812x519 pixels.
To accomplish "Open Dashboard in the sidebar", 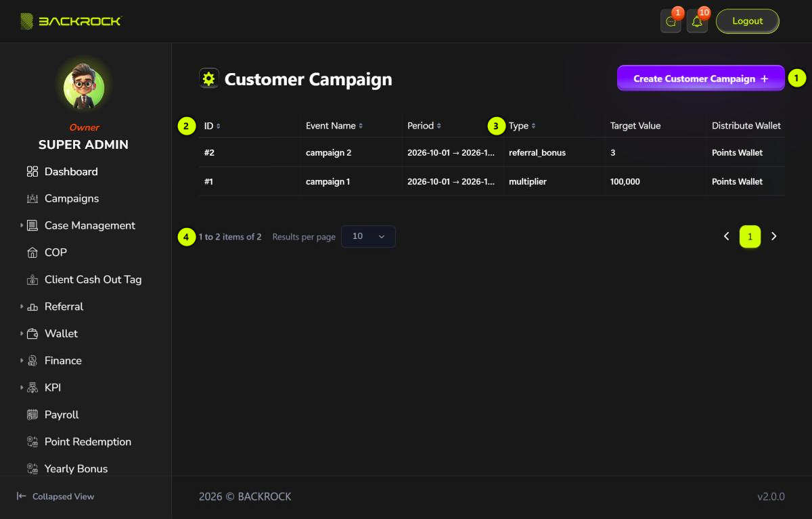I will 71,172.
